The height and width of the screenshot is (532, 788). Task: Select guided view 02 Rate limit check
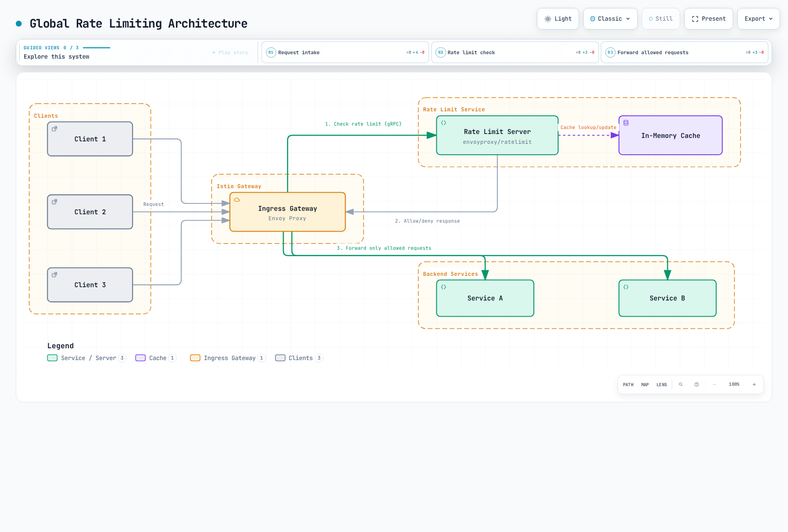point(515,52)
